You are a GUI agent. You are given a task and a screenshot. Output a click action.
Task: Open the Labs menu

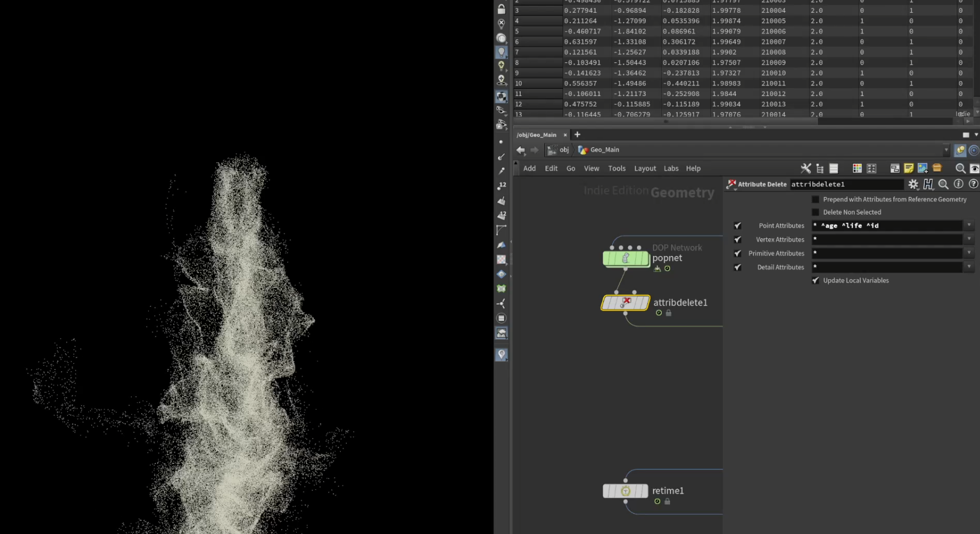[671, 168]
